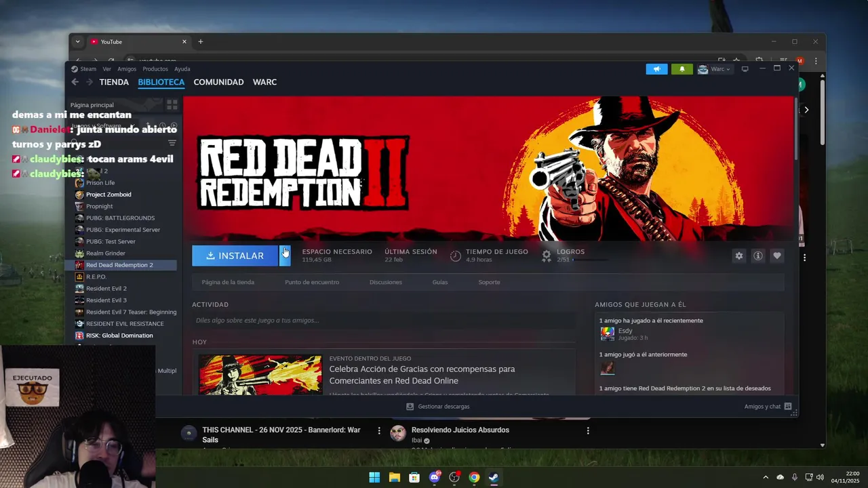
Task: Click the achievements progress bar
Action: click(590, 260)
